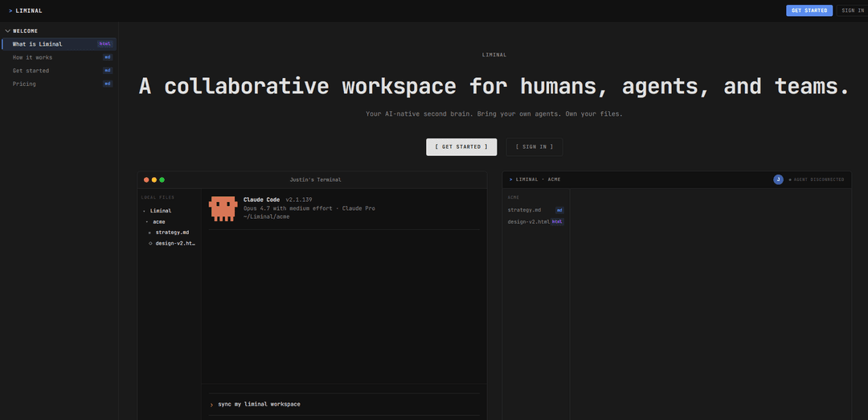Collapse the Welcome section chevron
This screenshot has height=420, width=868.
[8, 31]
